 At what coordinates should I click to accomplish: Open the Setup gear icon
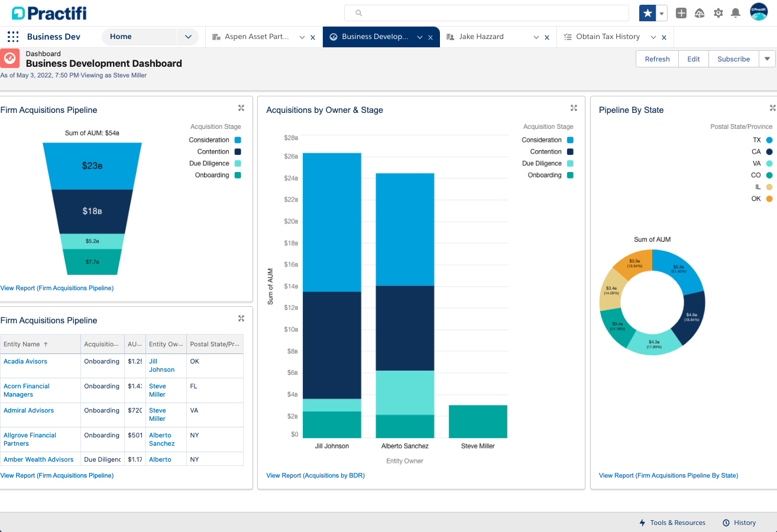pyautogui.click(x=718, y=13)
